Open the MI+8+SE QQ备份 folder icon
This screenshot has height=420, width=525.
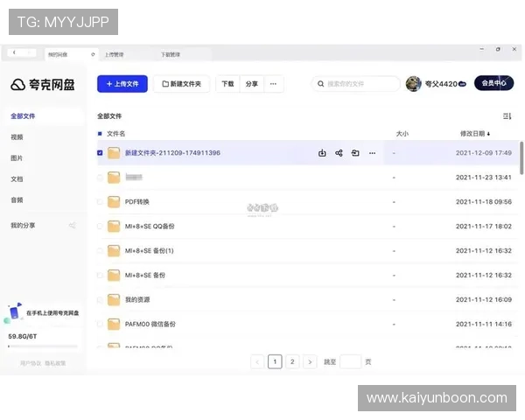coord(114,226)
